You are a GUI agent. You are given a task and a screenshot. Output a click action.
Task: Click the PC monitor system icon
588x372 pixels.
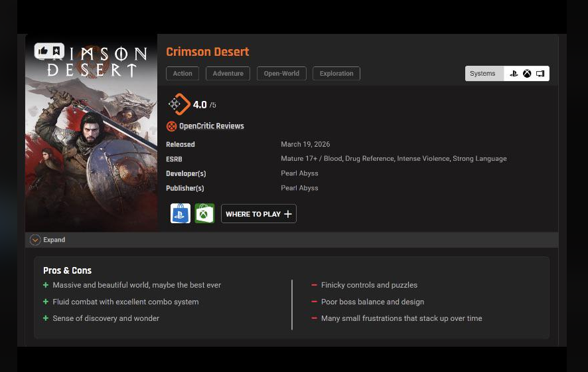tap(540, 74)
